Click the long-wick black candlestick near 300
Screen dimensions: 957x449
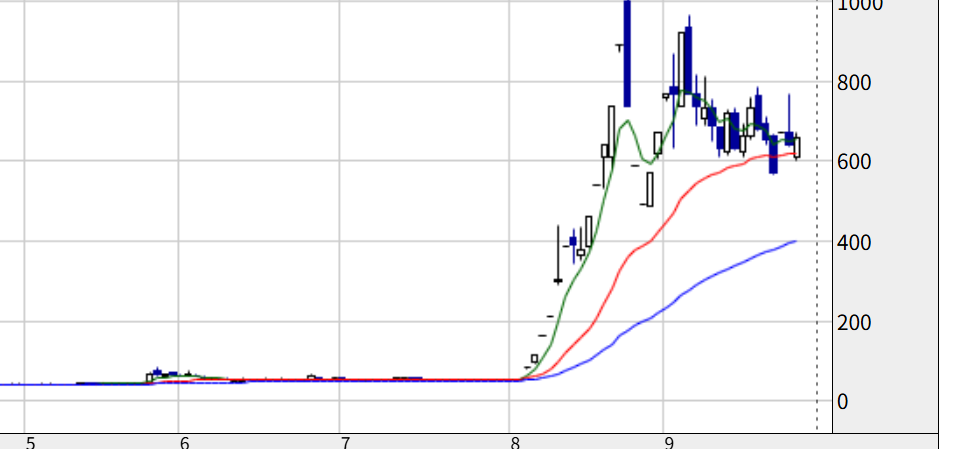click(x=558, y=255)
